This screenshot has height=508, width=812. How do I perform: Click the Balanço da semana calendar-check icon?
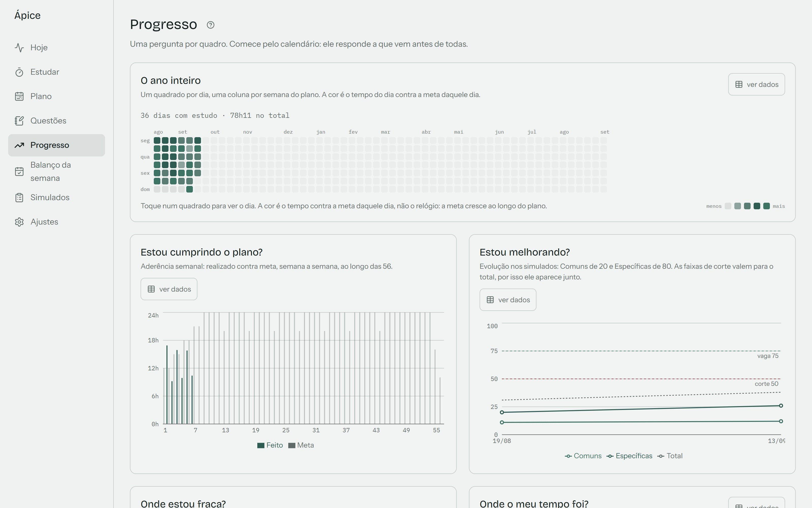click(x=19, y=171)
